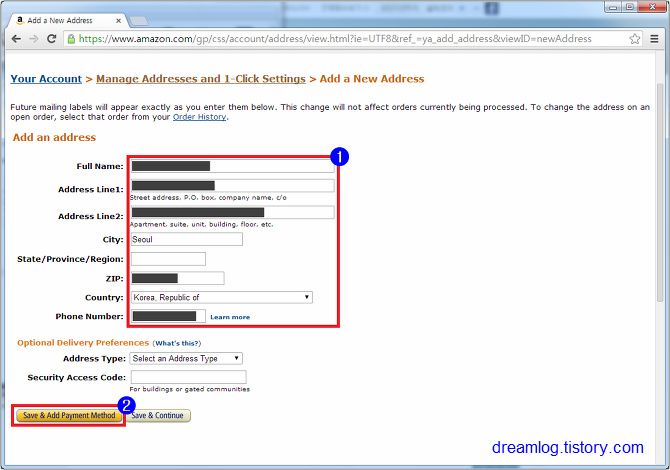
Task: Click the browser back arrow
Action: tap(16, 39)
